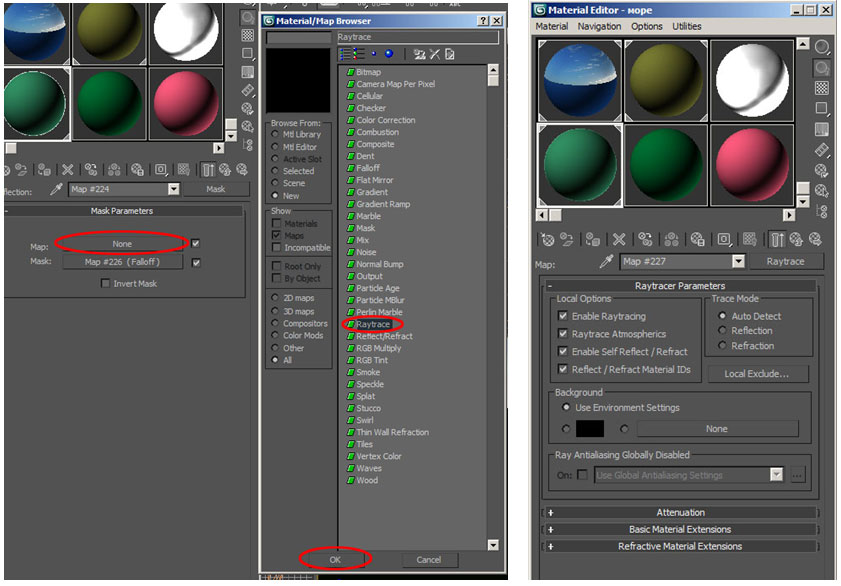
Task: Click Make Material Copy icon in right editor
Action: (645, 239)
